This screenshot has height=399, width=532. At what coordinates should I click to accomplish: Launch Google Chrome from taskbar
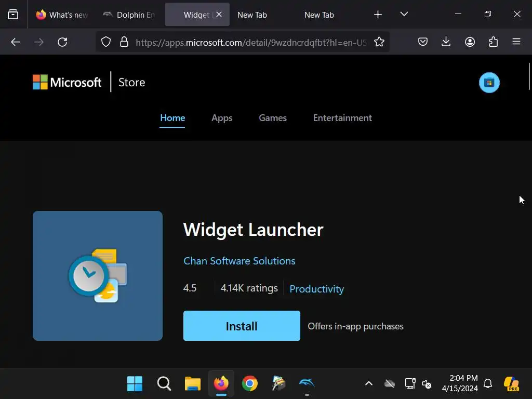(250, 384)
